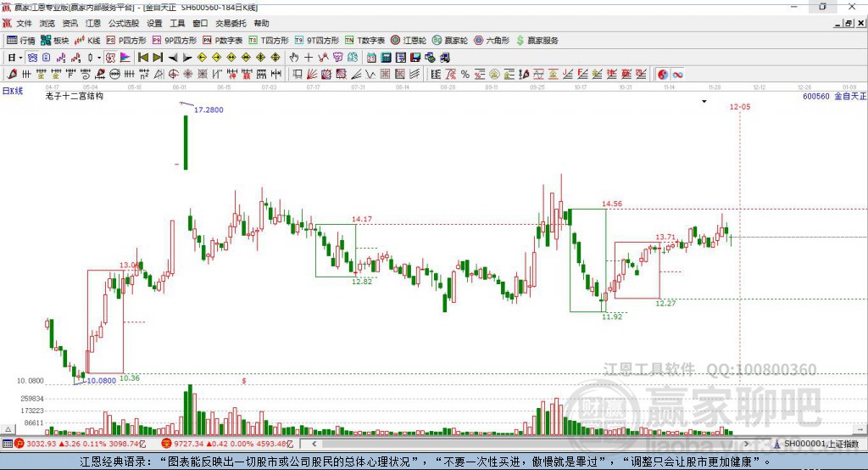The image size is (868, 470).
Task: Click stock code 600560 label
Action: [x=816, y=97]
